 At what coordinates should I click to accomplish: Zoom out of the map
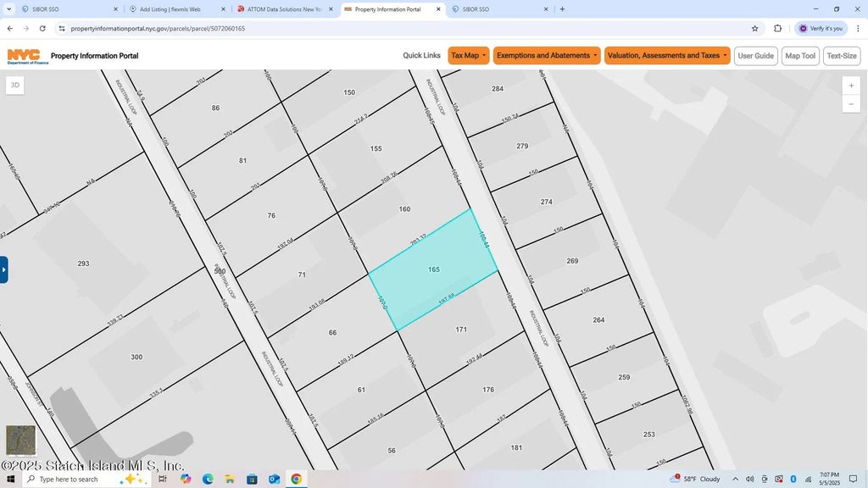(x=852, y=104)
